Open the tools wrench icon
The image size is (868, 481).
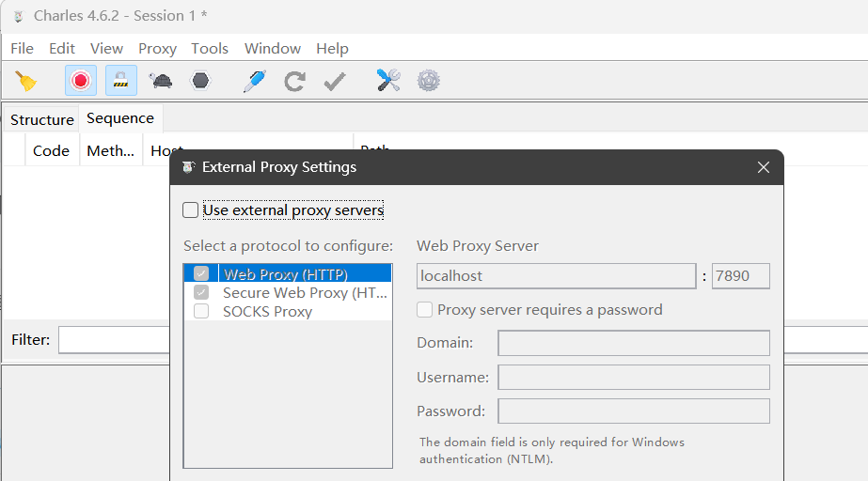click(388, 81)
